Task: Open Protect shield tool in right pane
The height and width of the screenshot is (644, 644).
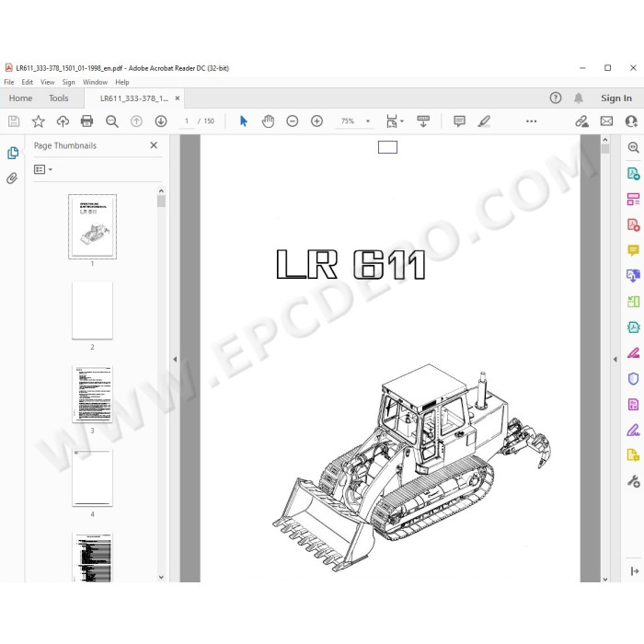Action: [633, 379]
